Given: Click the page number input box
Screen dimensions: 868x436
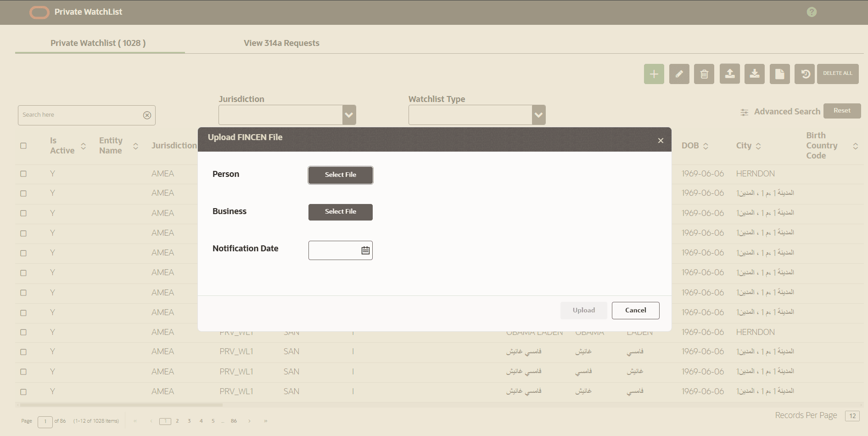Looking at the screenshot, I should tap(45, 422).
